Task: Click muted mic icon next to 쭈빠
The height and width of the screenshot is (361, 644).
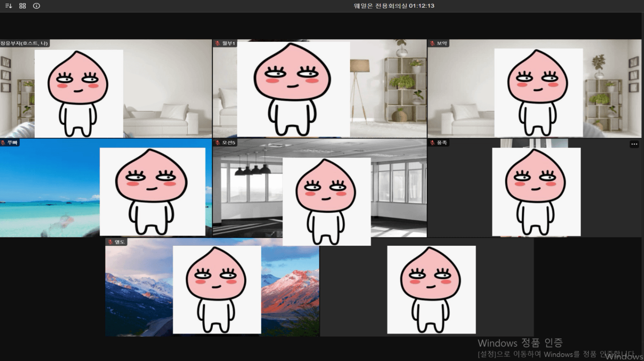Action: click(x=3, y=142)
